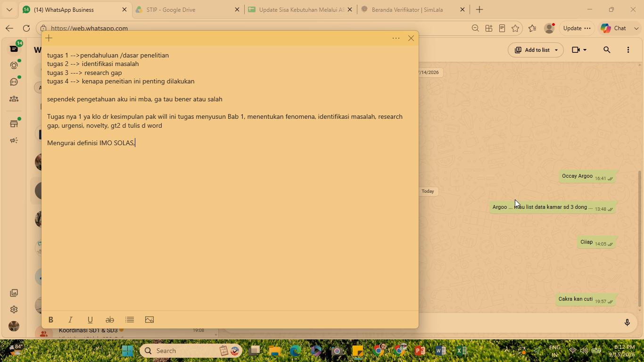Open the sticky note three-dots menu

click(396, 38)
